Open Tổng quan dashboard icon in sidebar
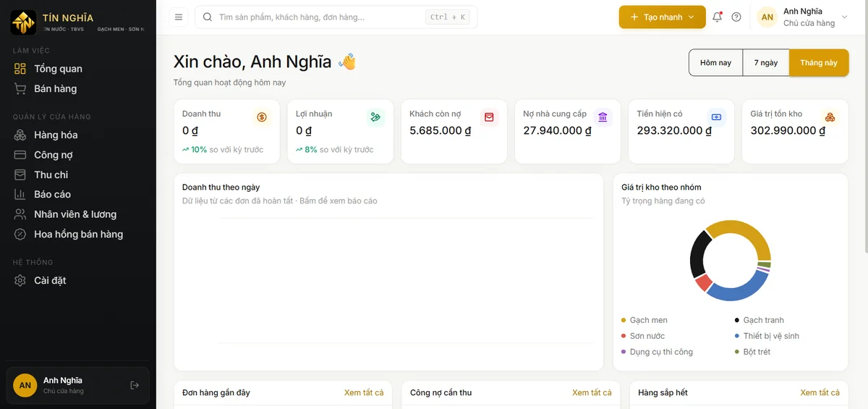 coord(20,69)
